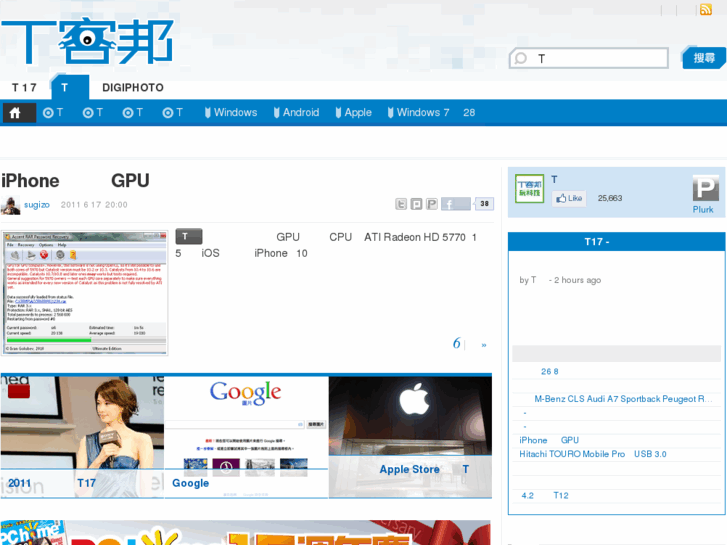The height and width of the screenshot is (545, 727).
Task: Click the blue T page link above Like
Action: [x=555, y=180]
